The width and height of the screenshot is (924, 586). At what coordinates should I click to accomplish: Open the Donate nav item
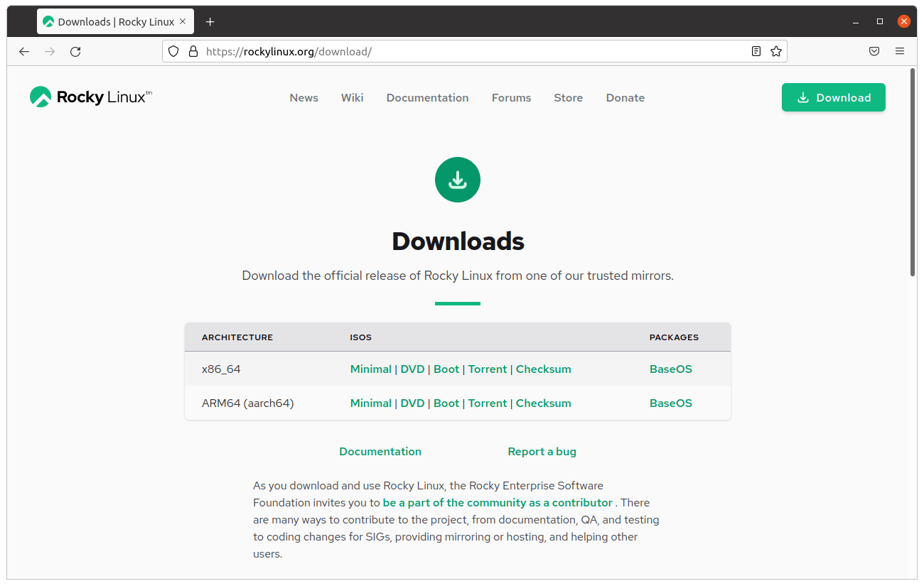point(625,98)
